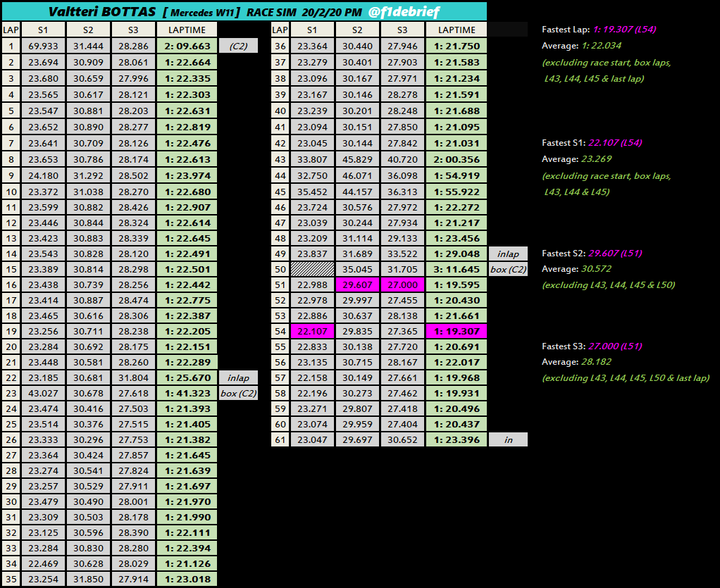The width and height of the screenshot is (720, 588).
Task: Select lap 19 laptime 1:22.205
Action: pyautogui.click(x=187, y=332)
